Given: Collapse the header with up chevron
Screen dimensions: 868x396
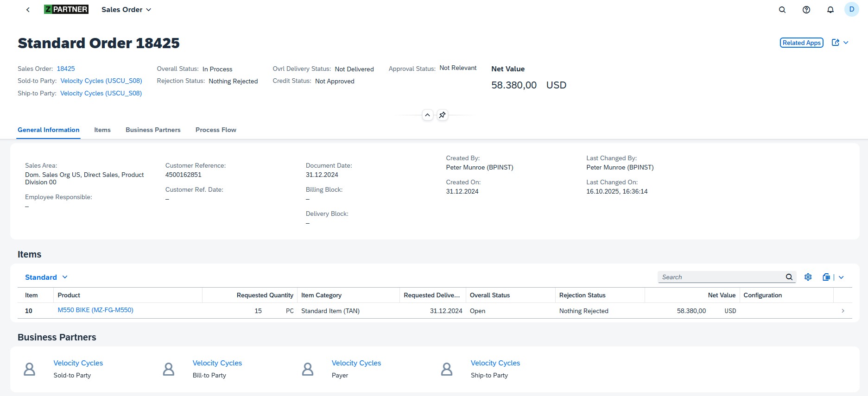Looking at the screenshot, I should point(428,115).
